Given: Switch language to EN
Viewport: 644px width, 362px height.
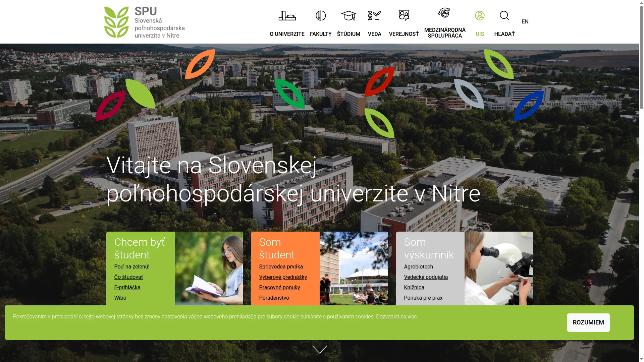Looking at the screenshot, I should [x=525, y=21].
